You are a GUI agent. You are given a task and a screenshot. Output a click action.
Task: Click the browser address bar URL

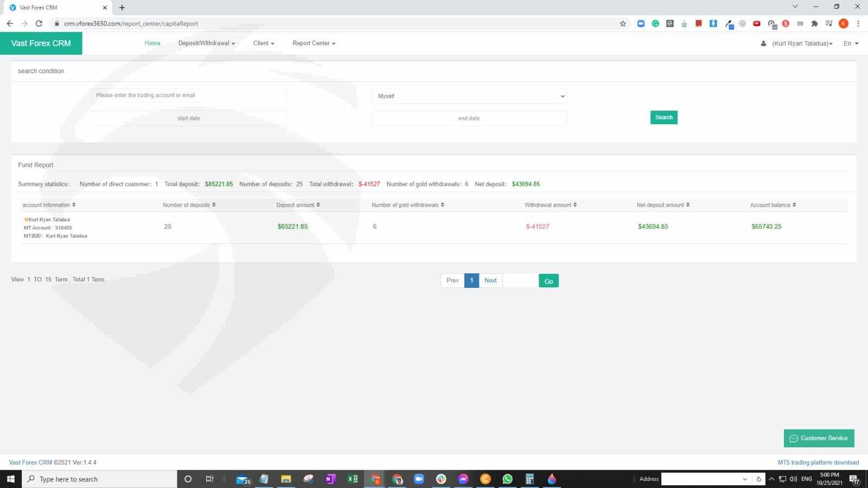click(131, 24)
